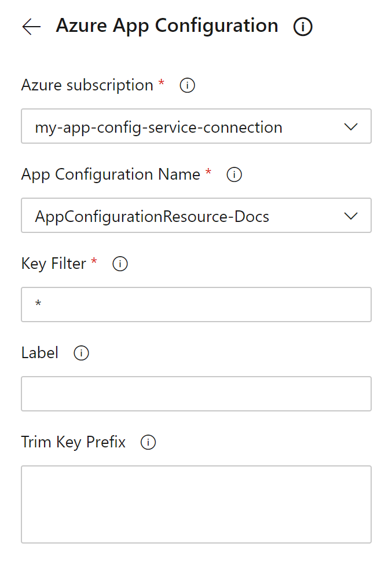The height and width of the screenshot is (565, 392).
Task: Select the my-app-config-service-connection subscription value
Action: [x=159, y=127]
